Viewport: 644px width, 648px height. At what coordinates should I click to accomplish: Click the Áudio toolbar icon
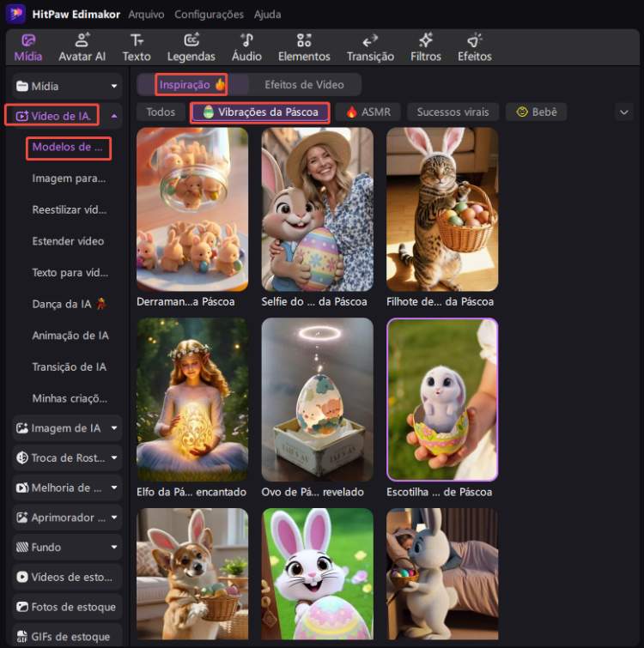coord(246,46)
